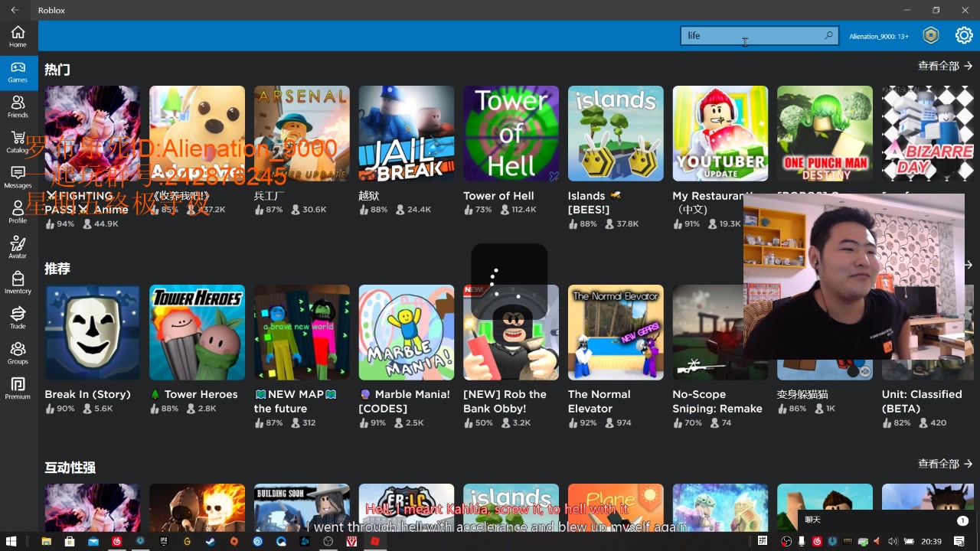
Task: Open the settings gear icon
Action: 964,35
